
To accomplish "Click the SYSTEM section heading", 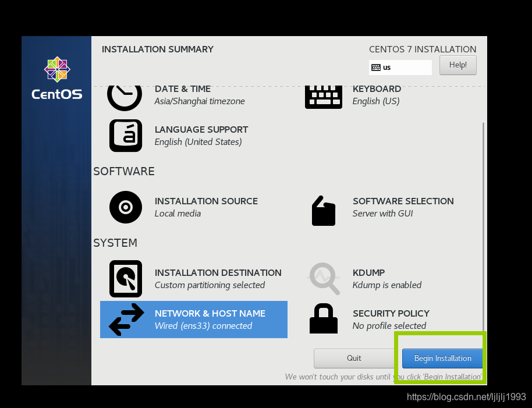I will (x=115, y=243).
